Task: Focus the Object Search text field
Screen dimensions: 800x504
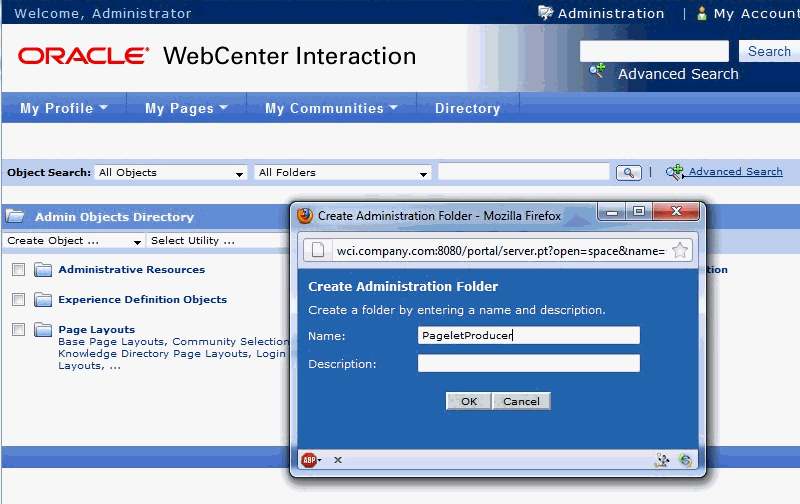Action: (x=524, y=171)
